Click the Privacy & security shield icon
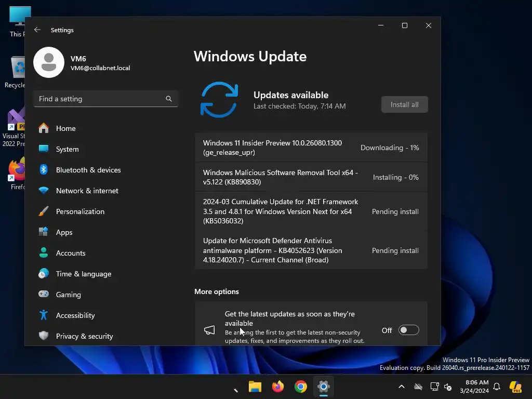The width and height of the screenshot is (532, 399). [44, 336]
